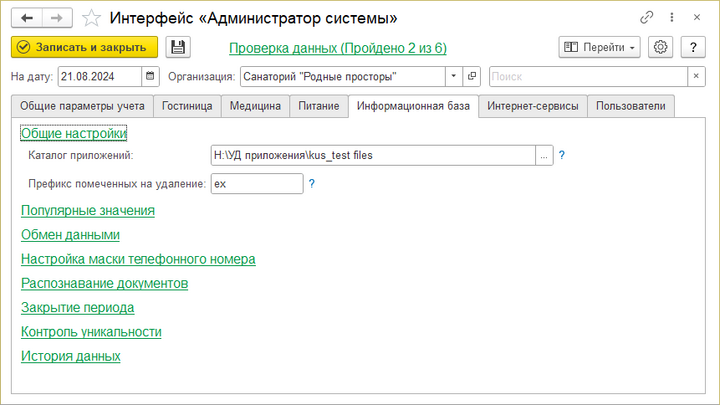This screenshot has height=405, width=720.
Task: Switch to Гостиница tab
Action: [187, 106]
